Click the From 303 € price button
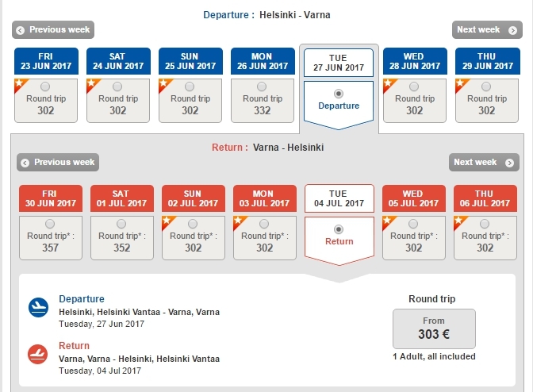The height and width of the screenshot is (392, 533). [x=434, y=328]
